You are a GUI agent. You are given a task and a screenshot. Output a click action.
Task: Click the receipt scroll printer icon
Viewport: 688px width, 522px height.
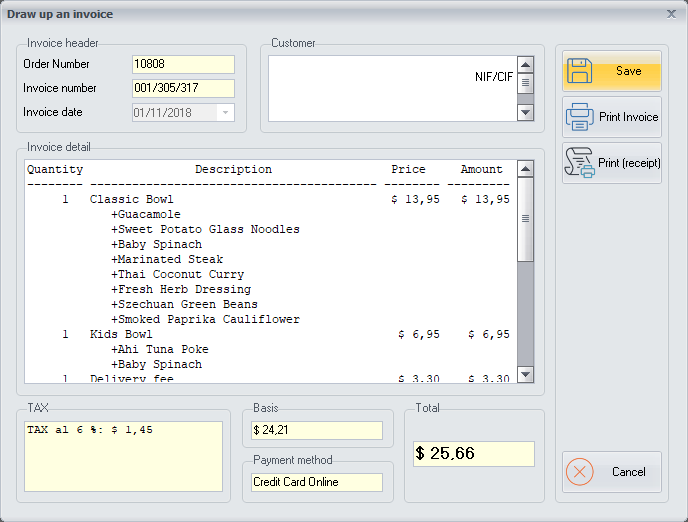(x=581, y=162)
